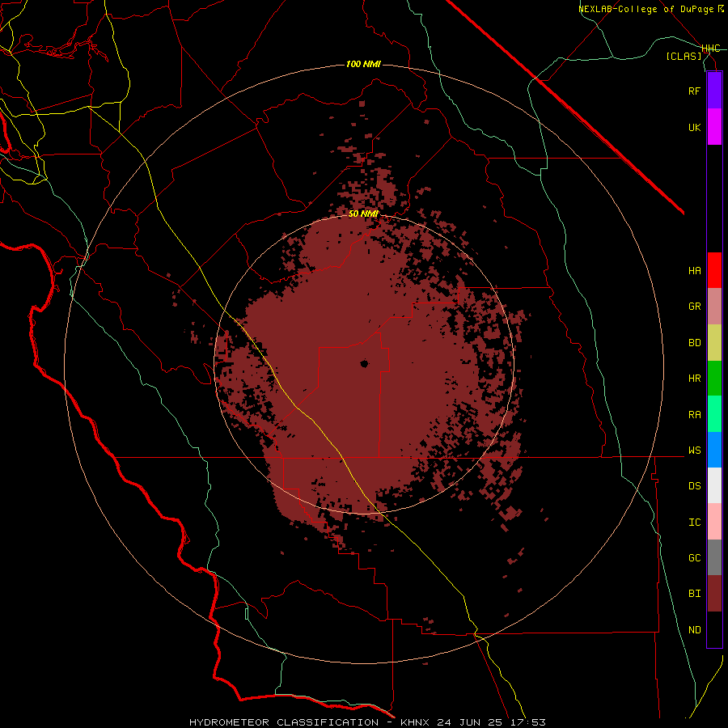Screen dimensions: 728x728
Task: Click the GR legend label
Action: point(694,307)
